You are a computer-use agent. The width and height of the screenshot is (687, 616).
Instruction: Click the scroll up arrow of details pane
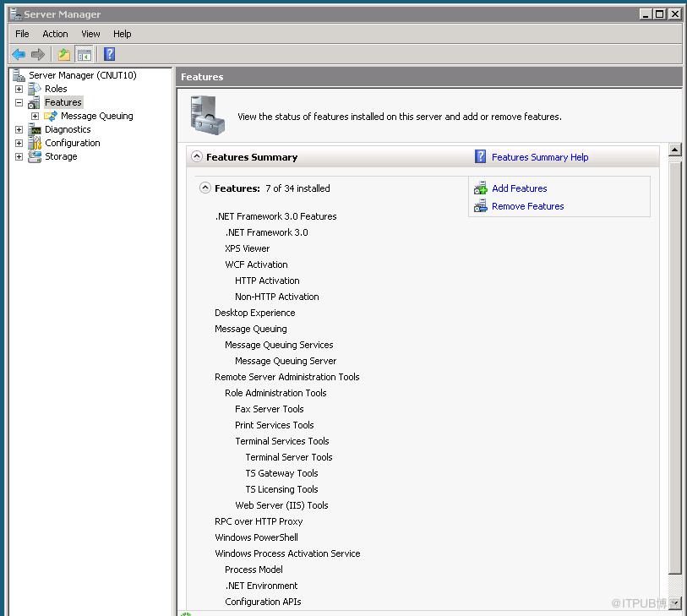click(x=674, y=150)
